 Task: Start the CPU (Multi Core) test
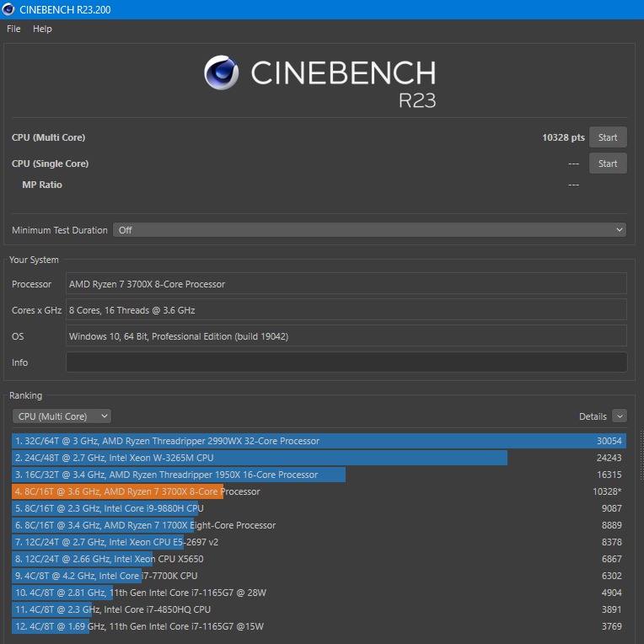click(608, 137)
